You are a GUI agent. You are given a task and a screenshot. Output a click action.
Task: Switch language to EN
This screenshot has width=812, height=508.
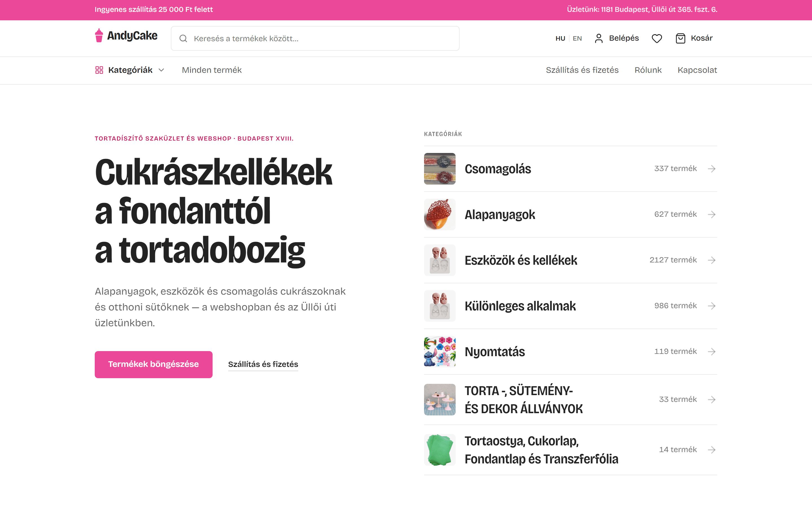(x=577, y=38)
